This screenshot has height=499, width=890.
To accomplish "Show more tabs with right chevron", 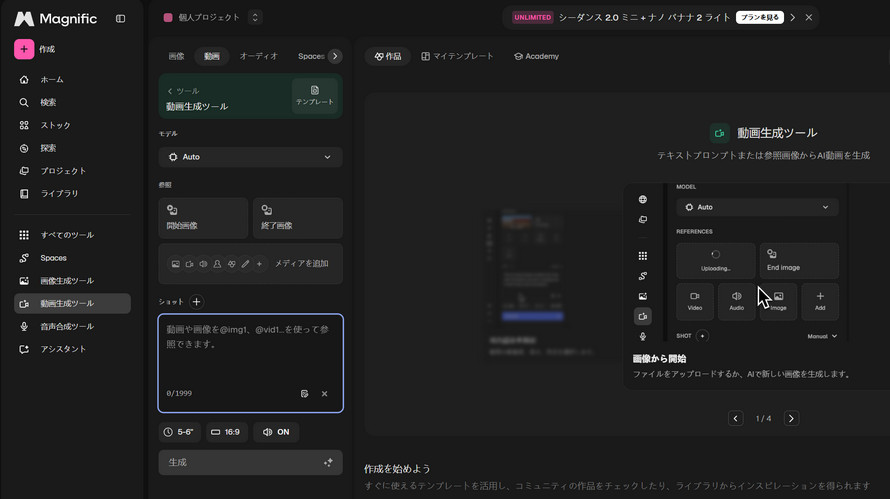I will click(x=335, y=56).
